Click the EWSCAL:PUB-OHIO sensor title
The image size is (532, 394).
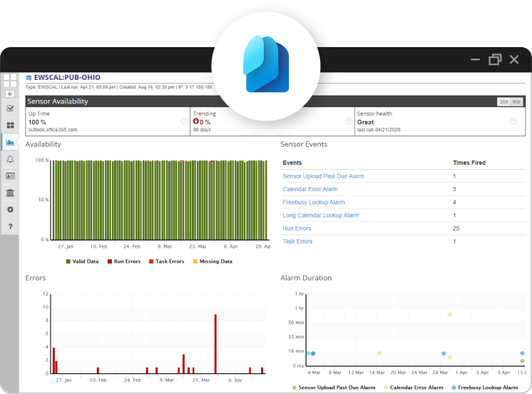point(67,77)
